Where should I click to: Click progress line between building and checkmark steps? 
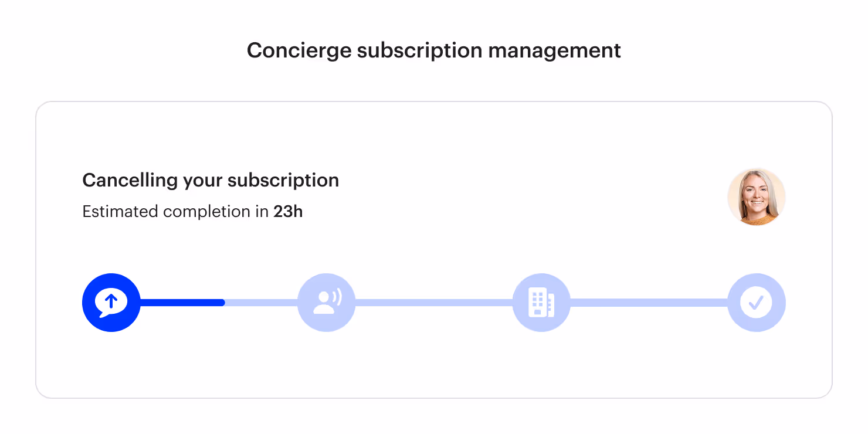[649, 303]
